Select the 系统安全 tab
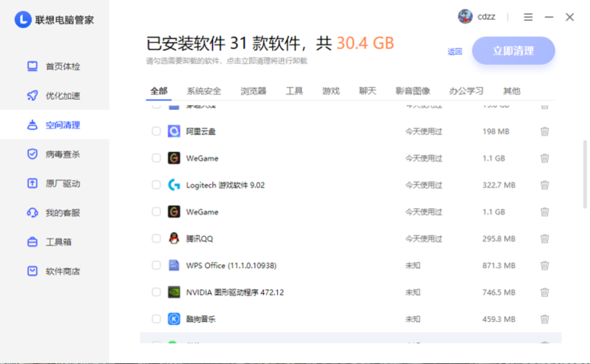The width and height of the screenshot is (590, 364). (x=203, y=92)
